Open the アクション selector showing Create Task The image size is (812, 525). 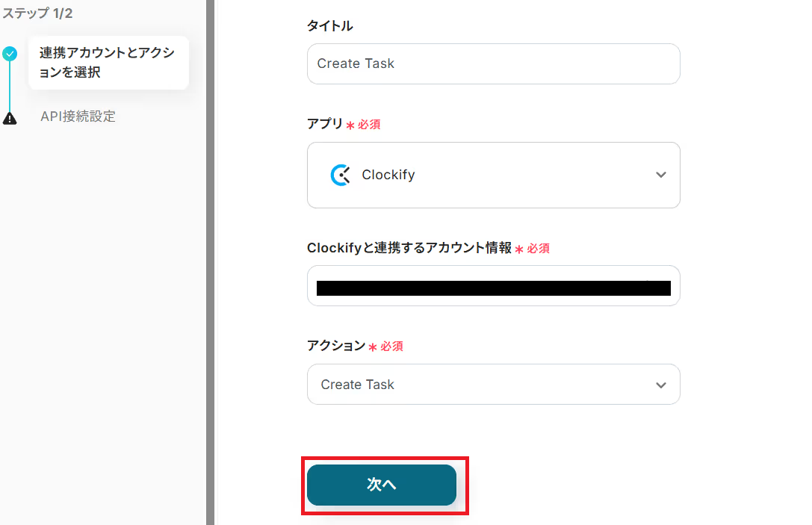pos(358,385)
